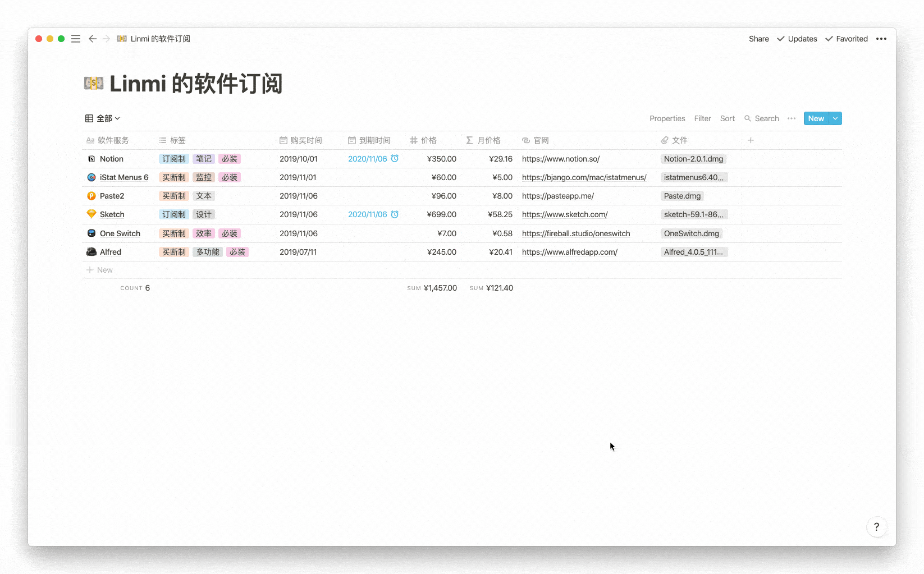The image size is (924, 574).
Task: Click the 效率 tag in the One Switch row
Action: pos(204,233)
